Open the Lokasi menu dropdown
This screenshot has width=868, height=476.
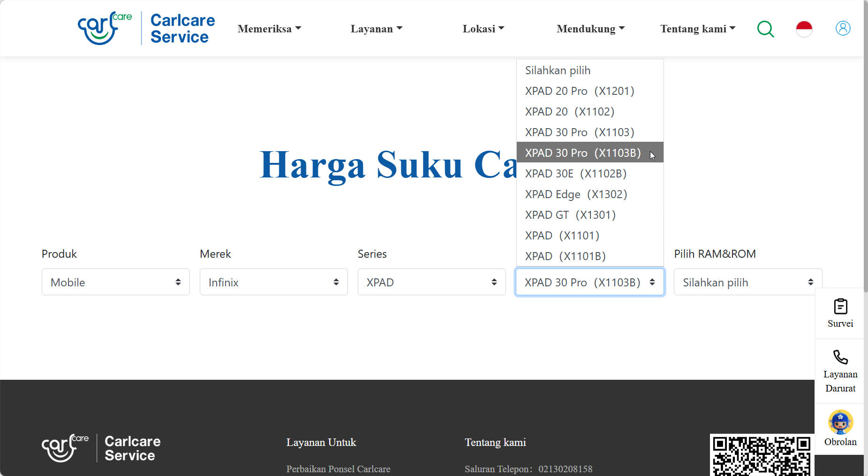pyautogui.click(x=483, y=29)
